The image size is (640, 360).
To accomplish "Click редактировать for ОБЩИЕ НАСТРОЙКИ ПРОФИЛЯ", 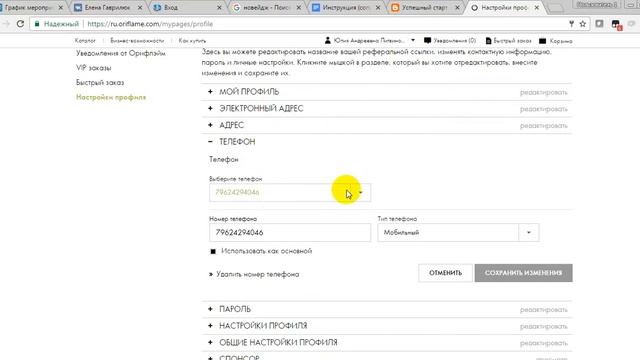I will point(543,343).
